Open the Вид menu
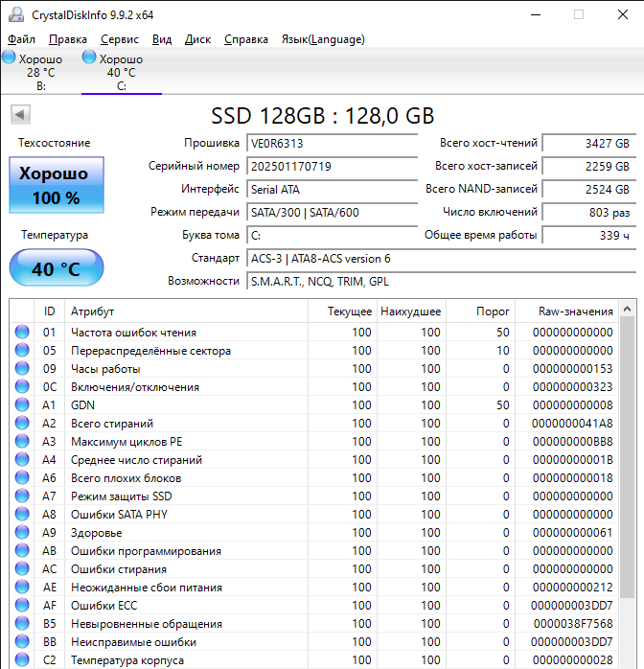Image resolution: width=644 pixels, height=669 pixels. coord(162,39)
